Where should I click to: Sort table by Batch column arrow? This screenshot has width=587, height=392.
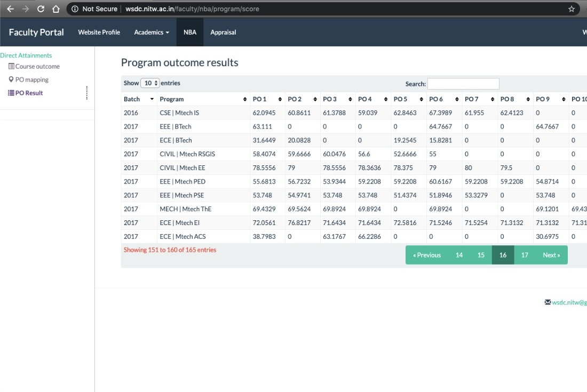152,99
